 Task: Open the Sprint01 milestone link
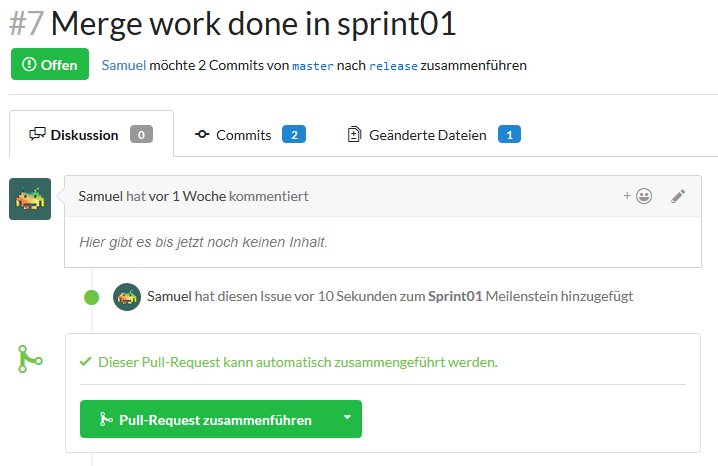point(455,296)
